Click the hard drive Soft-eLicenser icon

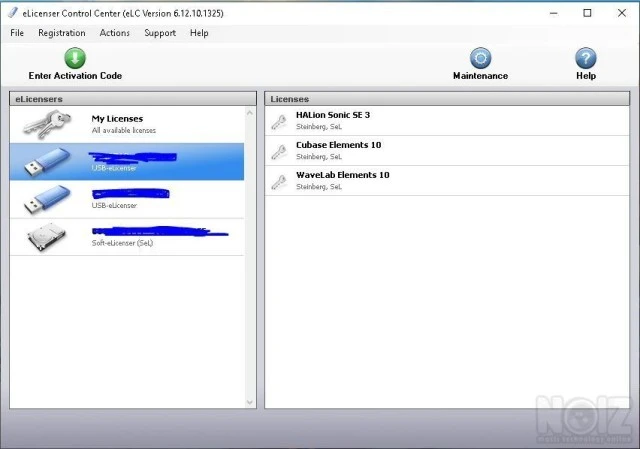[46, 237]
